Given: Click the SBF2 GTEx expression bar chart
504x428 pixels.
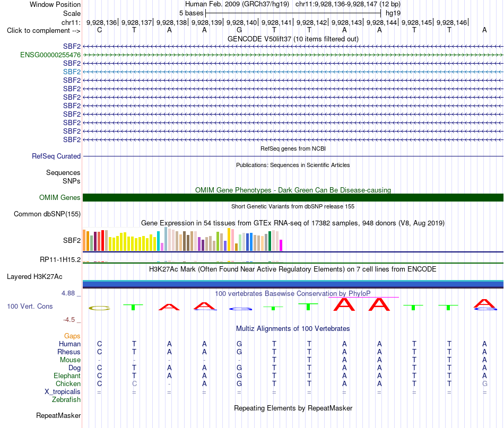Looking at the screenshot, I should (183, 239).
